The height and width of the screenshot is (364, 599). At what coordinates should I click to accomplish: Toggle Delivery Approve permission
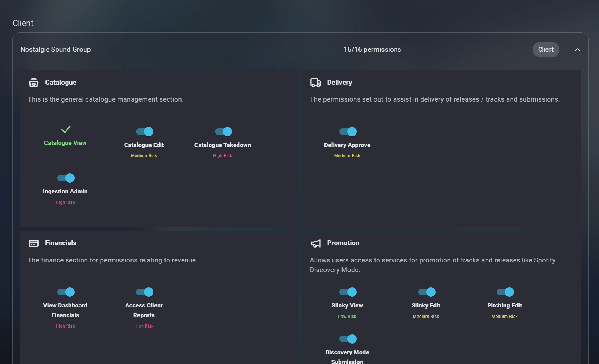pyautogui.click(x=348, y=131)
